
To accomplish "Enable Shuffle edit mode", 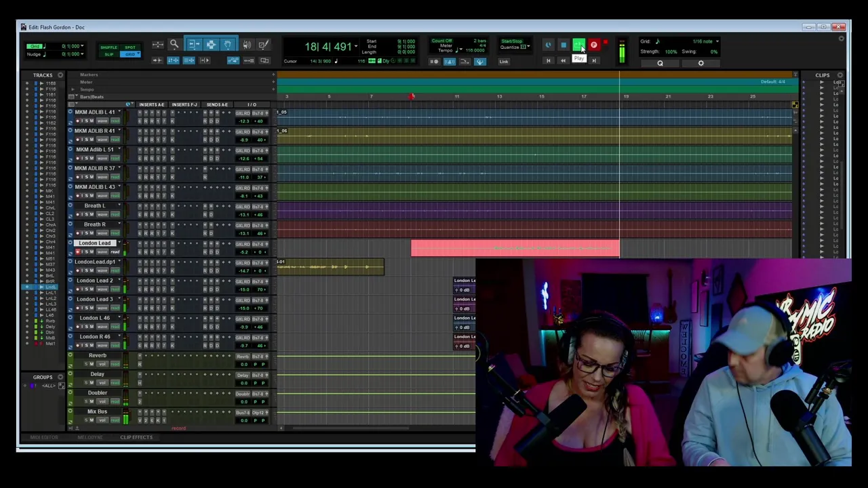I will 108,47.
